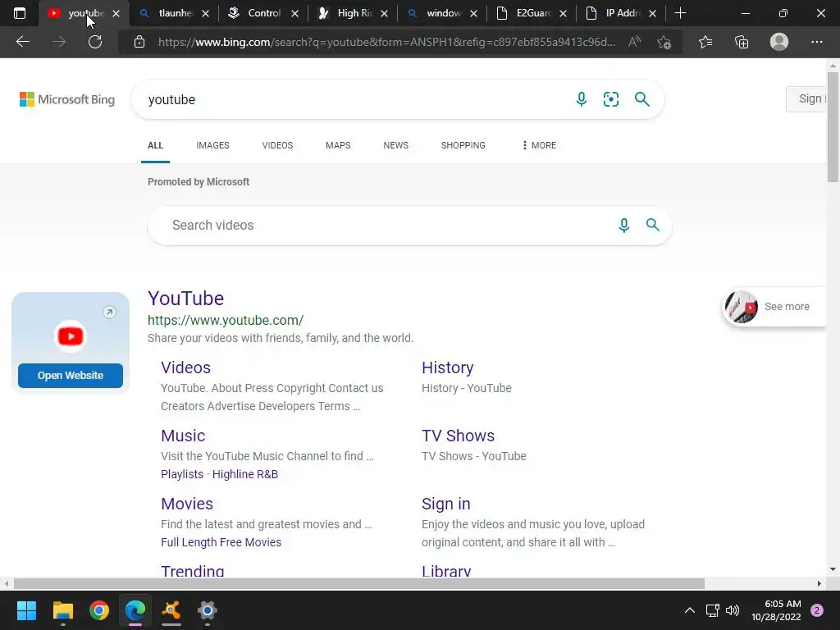Show hidden system tray icons
This screenshot has width=840, height=630.
(x=689, y=610)
